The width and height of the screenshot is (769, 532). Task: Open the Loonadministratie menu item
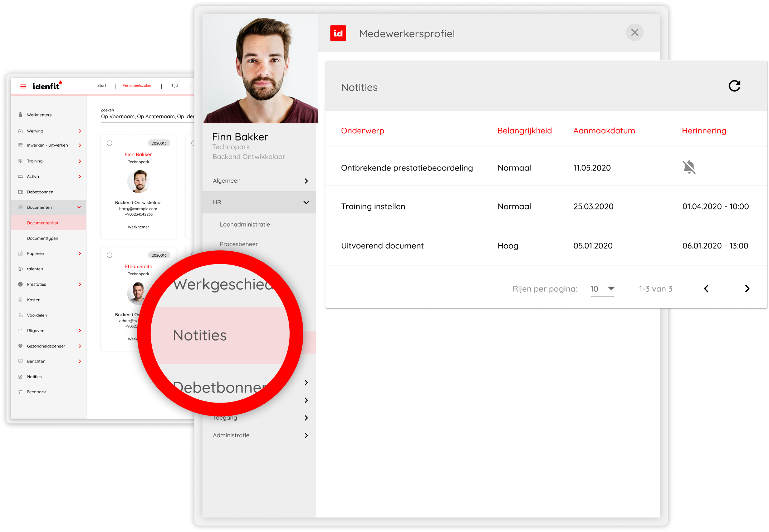click(x=245, y=225)
